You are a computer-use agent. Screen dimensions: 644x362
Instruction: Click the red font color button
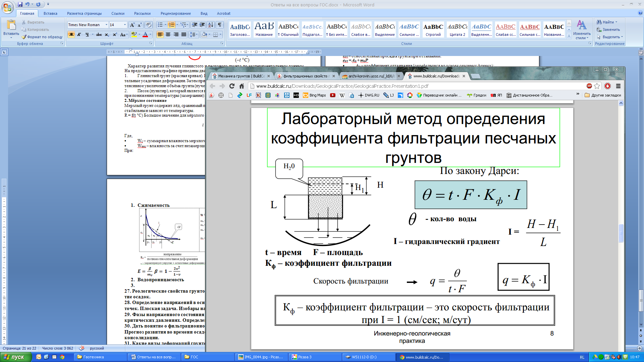tap(145, 35)
